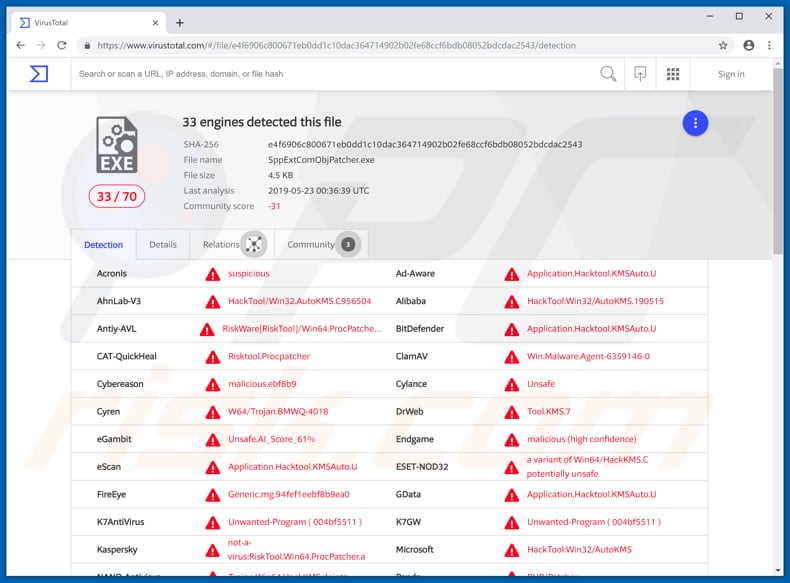The height and width of the screenshot is (583, 790).
Task: Close the VirusTotal tab
Action: (155, 23)
